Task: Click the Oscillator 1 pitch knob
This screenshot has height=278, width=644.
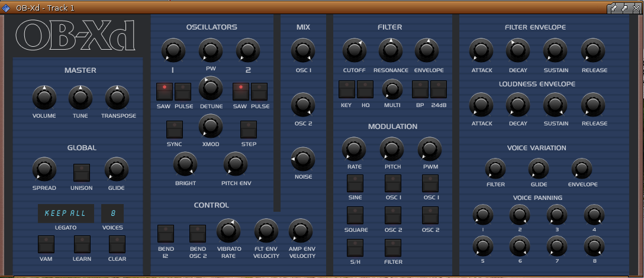Action: click(173, 50)
